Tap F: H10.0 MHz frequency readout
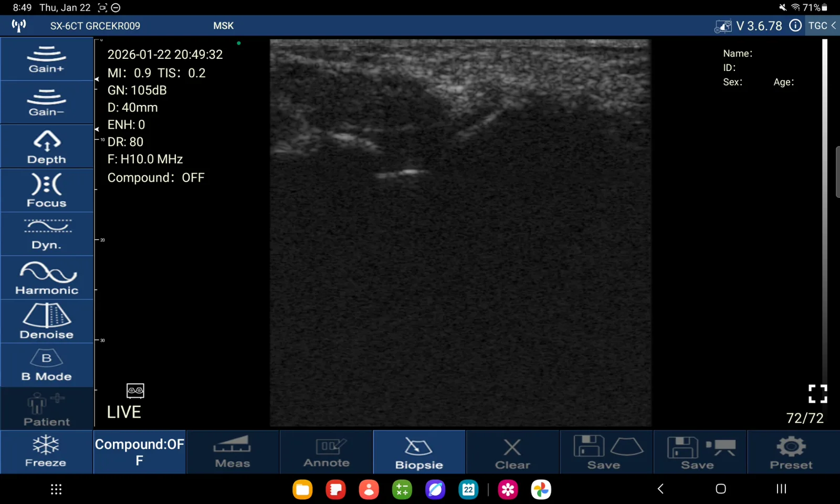840x504 pixels. [145, 159]
